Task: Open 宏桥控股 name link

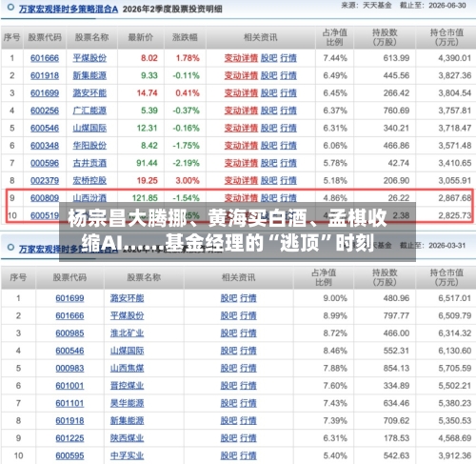Action: click(x=89, y=180)
